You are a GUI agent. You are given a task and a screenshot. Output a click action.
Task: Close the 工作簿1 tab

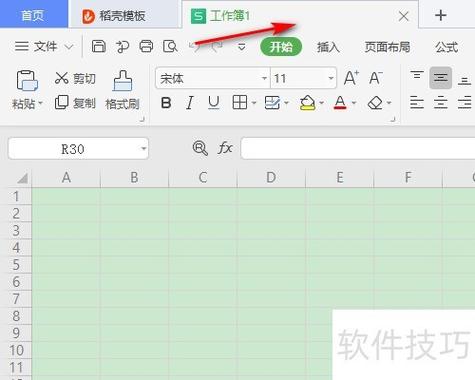tap(404, 16)
